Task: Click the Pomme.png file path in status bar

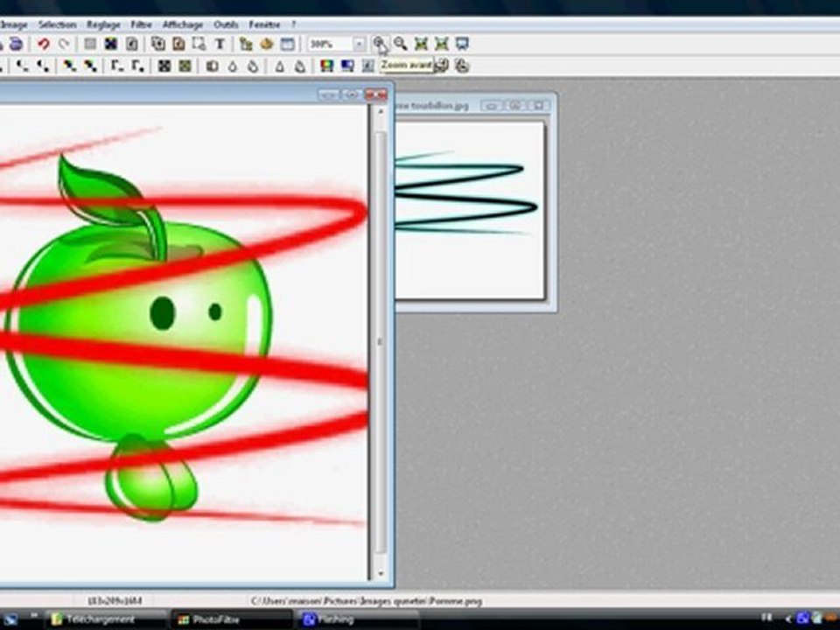Action: pyautogui.click(x=367, y=601)
